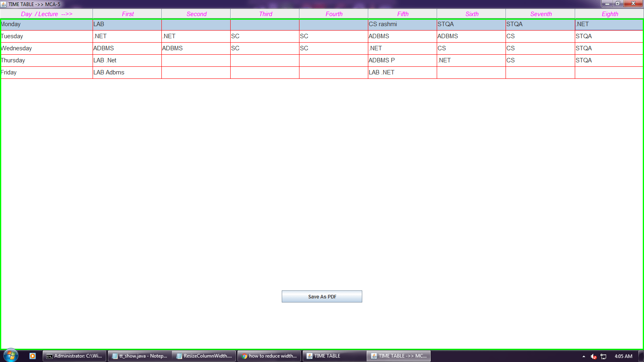The height and width of the screenshot is (362, 644).
Task: Click the Save As PDF button
Action: 322,296
